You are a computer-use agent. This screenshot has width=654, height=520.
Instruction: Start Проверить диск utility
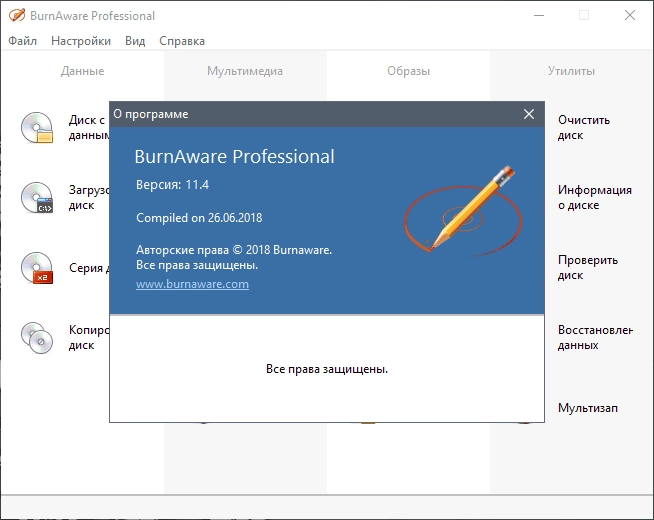(588, 267)
